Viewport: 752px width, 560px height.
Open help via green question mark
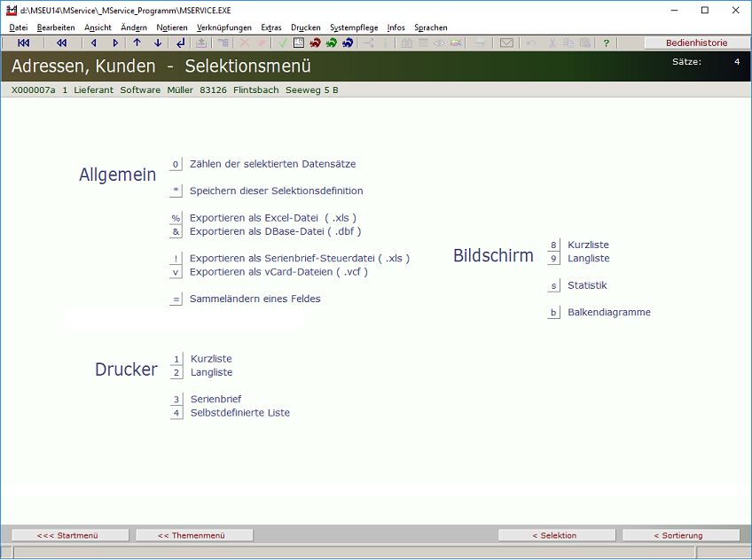click(607, 43)
